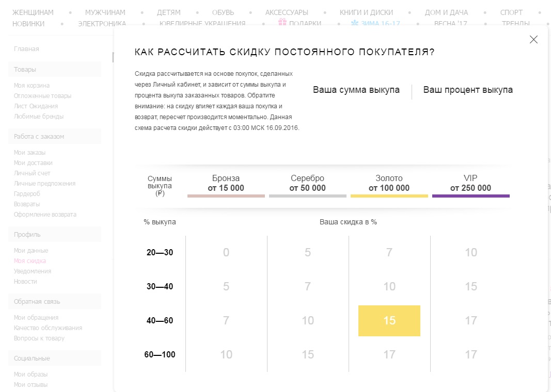Select the Серебро tier from 50 000
This screenshot has height=392, width=551.
[307, 184]
